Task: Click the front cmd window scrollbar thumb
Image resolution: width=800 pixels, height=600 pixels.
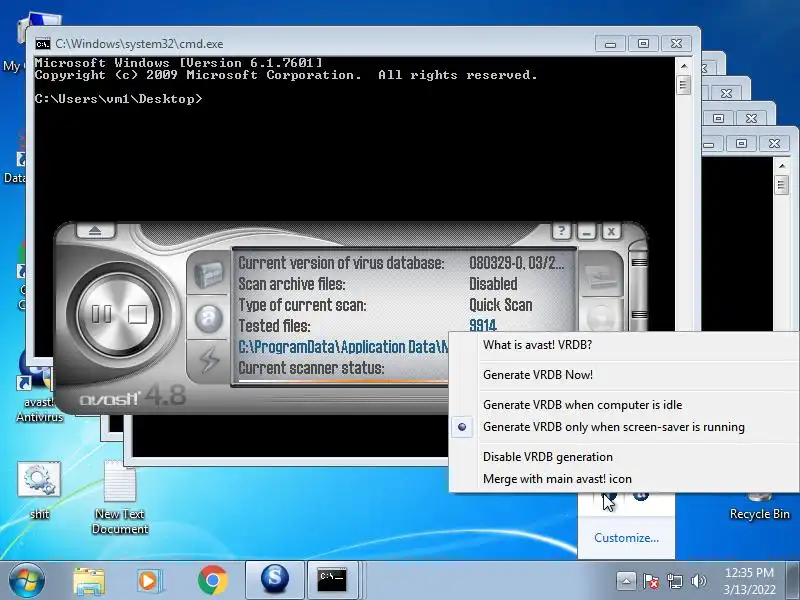Action: 683,85
